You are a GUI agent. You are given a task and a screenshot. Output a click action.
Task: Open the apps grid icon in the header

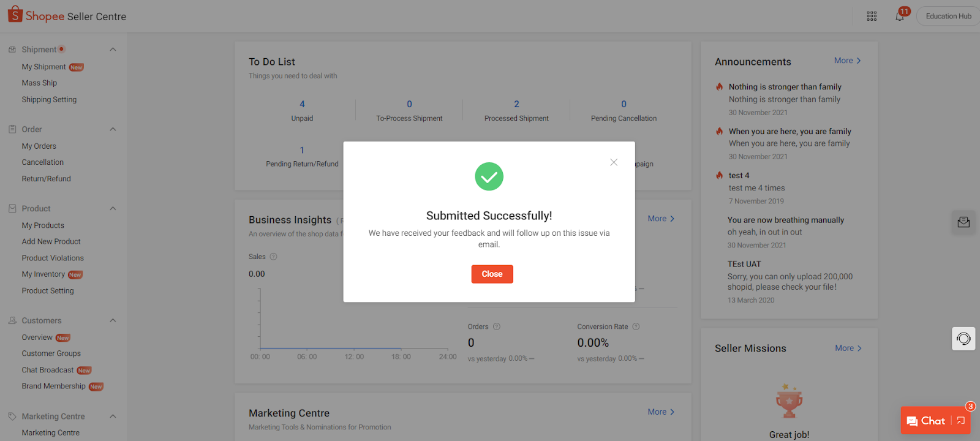click(872, 16)
